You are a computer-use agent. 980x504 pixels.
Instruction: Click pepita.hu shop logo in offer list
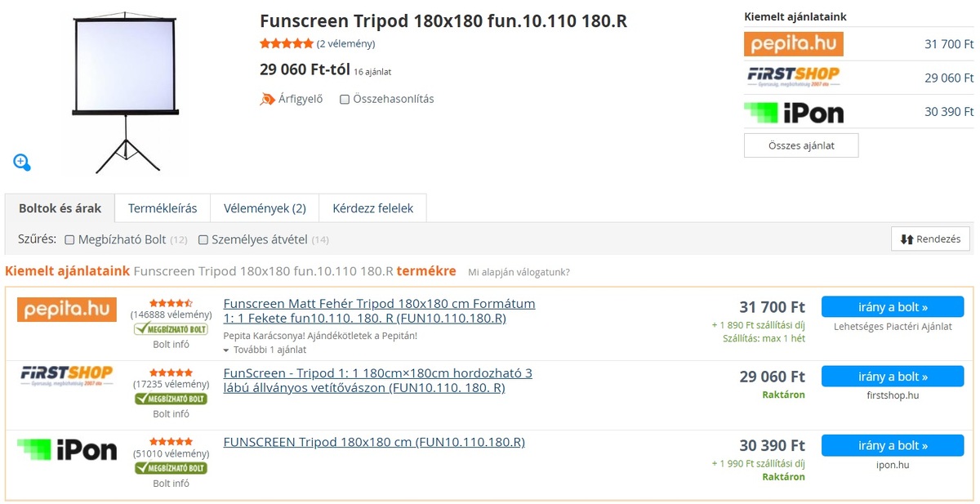pos(67,310)
